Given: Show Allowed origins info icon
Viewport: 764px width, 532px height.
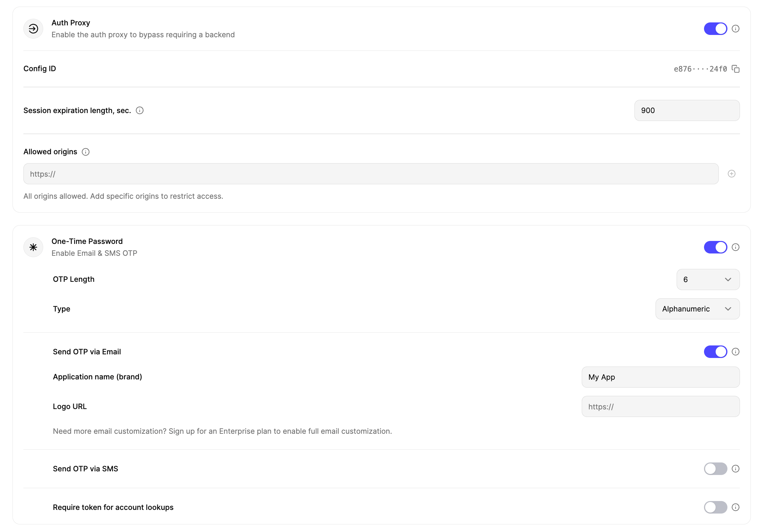Looking at the screenshot, I should [x=85, y=152].
